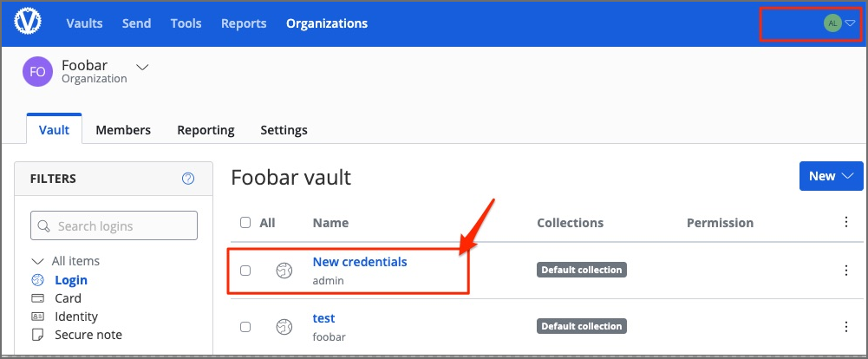Open options menu for test row
Screen dimensions: 868x359
coord(846,327)
